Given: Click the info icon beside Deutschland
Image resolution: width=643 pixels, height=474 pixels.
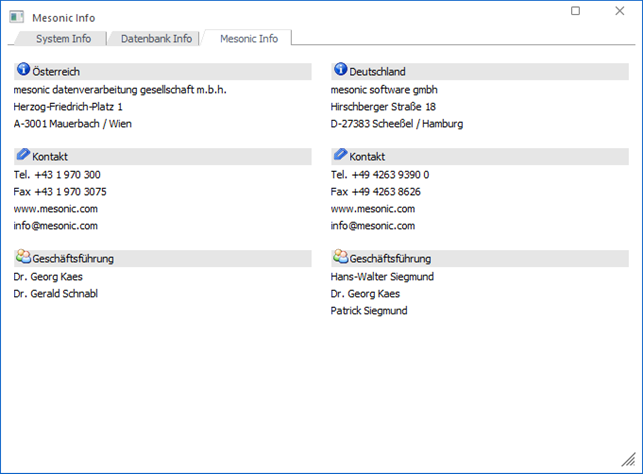Looking at the screenshot, I should [340, 70].
